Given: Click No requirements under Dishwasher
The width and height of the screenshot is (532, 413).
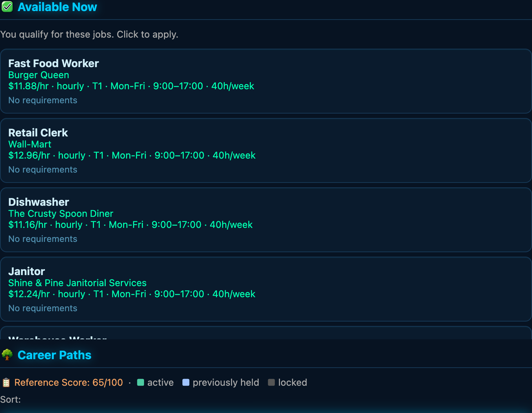Looking at the screenshot, I should 43,239.
